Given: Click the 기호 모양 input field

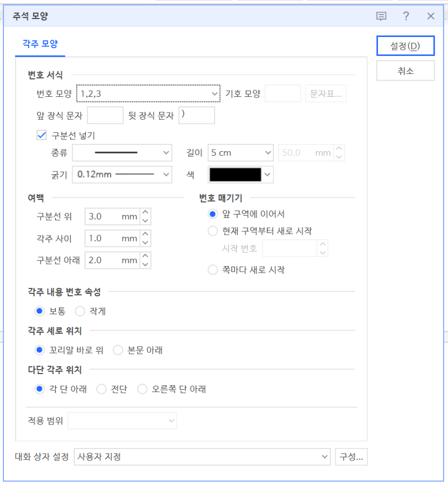Looking at the screenshot, I should [x=283, y=94].
